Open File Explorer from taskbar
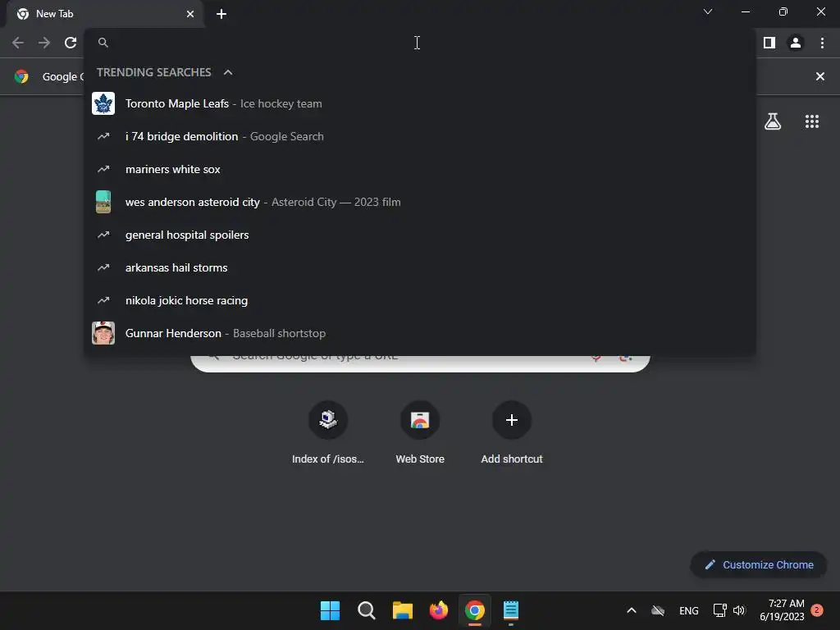 (x=402, y=610)
